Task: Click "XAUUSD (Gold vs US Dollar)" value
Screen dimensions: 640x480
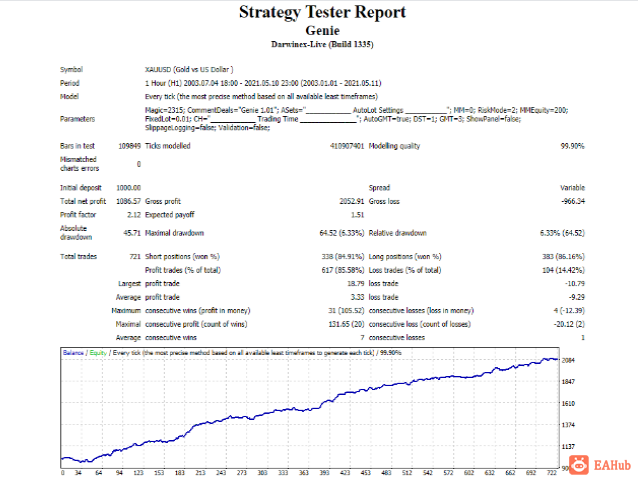Action: (189, 69)
